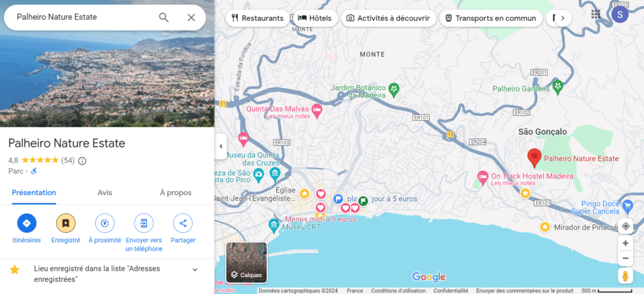This screenshot has height=294, width=644.
Task: Click the Palheiro Gardens green marker
Action: pos(557,88)
